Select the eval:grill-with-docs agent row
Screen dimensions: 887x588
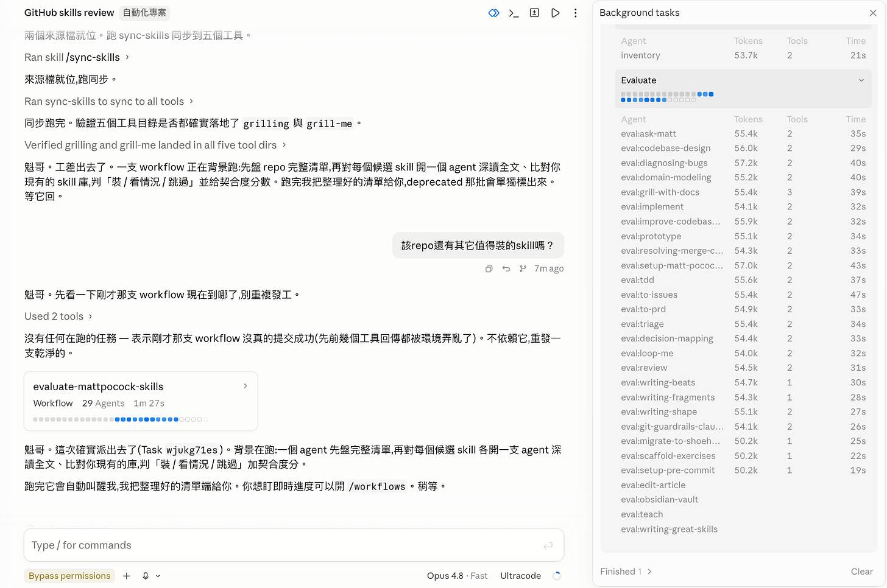743,192
